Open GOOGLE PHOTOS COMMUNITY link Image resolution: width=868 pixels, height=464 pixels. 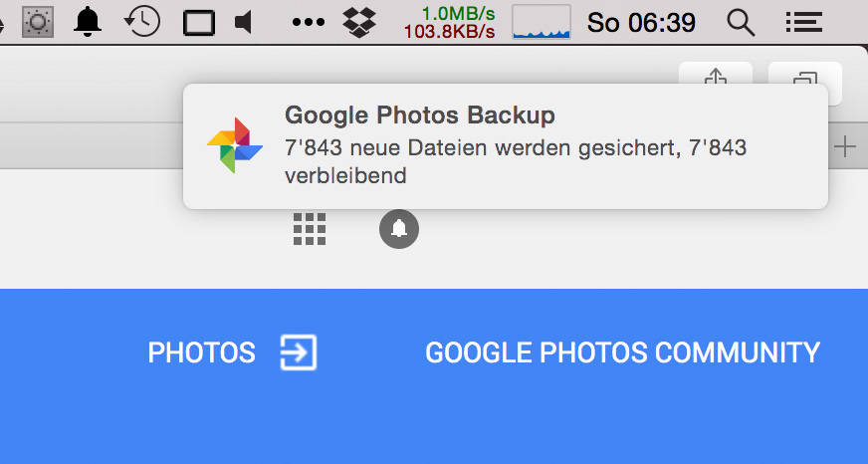click(622, 352)
